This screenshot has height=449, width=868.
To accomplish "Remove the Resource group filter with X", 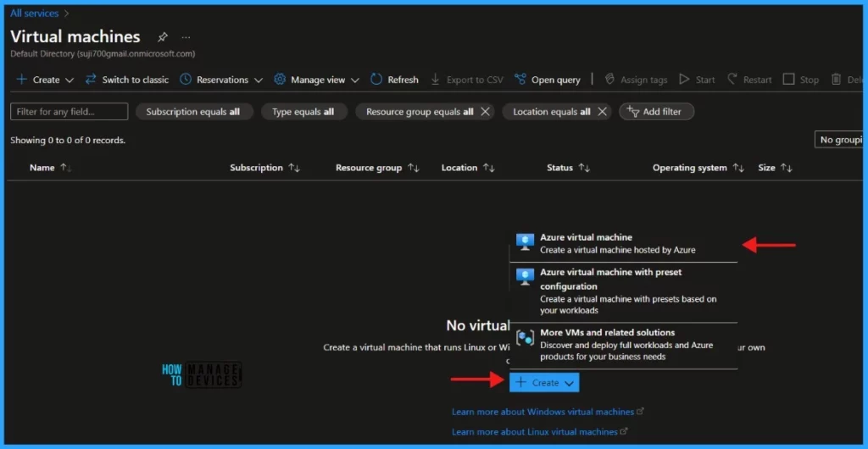I will tap(485, 112).
